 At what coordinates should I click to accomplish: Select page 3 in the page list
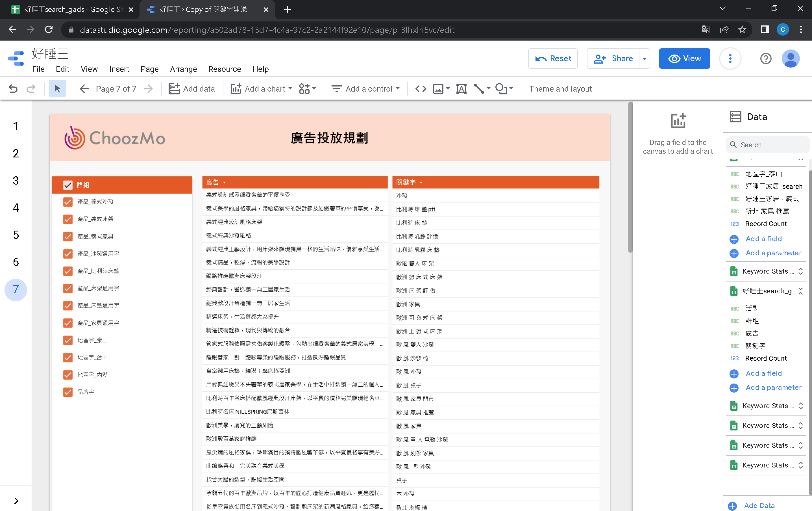[x=16, y=181]
